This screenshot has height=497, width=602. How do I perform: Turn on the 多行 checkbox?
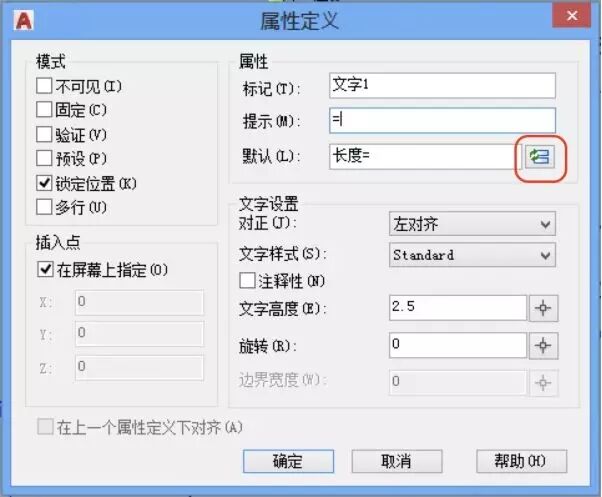44,207
